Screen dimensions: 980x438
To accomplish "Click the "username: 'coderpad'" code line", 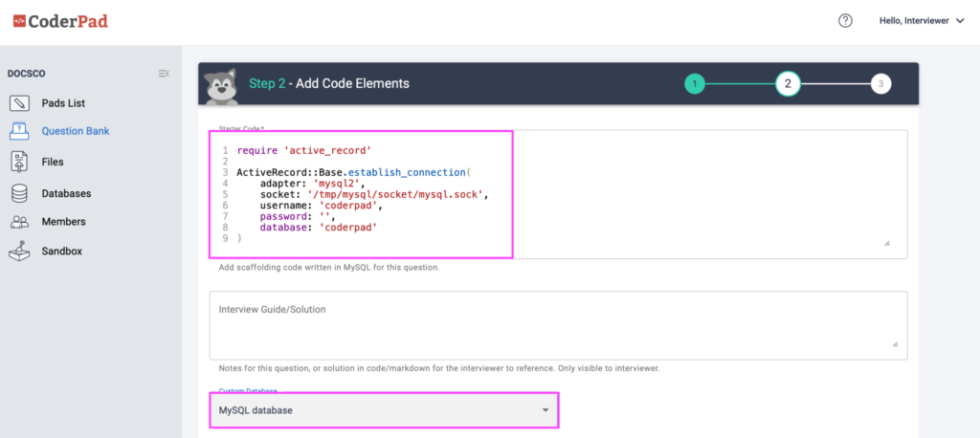I will click(x=321, y=205).
